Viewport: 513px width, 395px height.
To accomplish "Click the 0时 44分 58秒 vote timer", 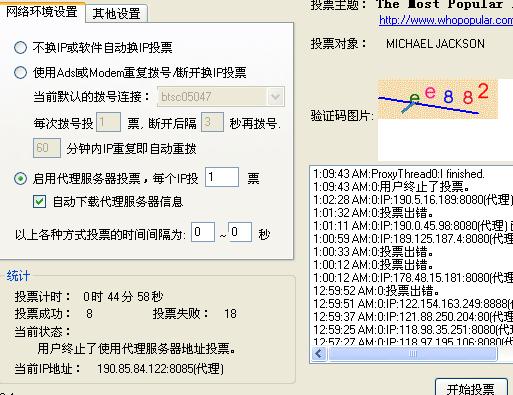I will [123, 296].
